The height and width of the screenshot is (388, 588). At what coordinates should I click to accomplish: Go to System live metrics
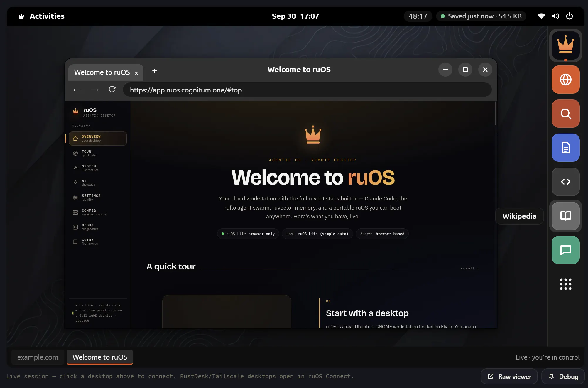pyautogui.click(x=98, y=168)
